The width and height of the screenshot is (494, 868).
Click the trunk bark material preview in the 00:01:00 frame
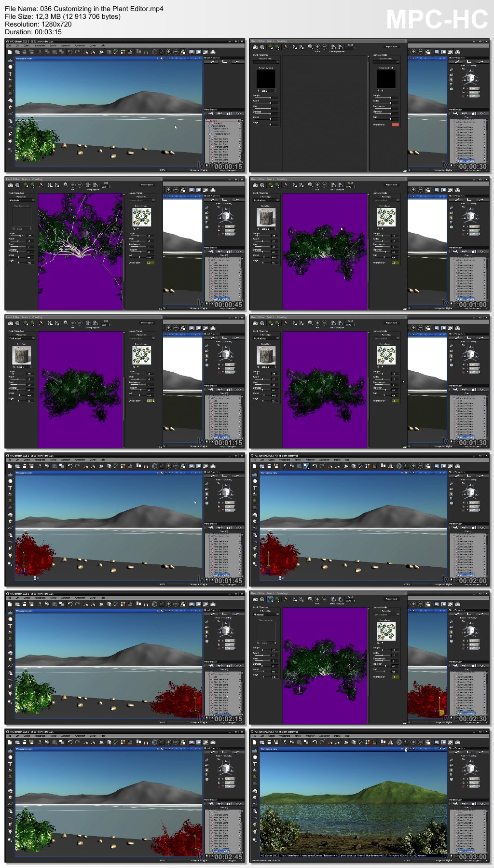[266, 217]
